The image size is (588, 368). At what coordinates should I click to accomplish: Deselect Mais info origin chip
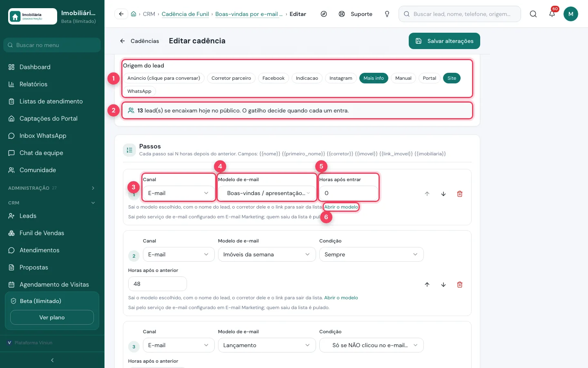coord(374,78)
